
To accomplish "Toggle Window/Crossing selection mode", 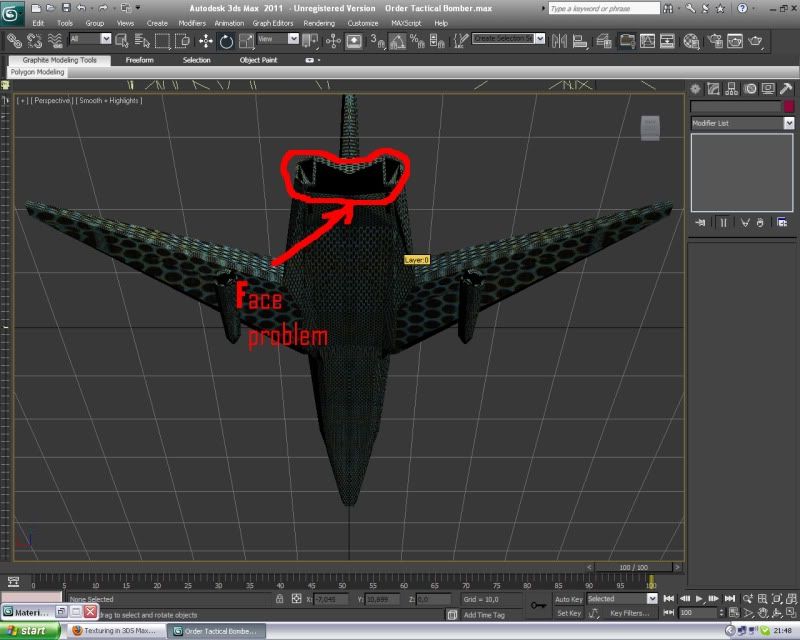I will tap(182, 41).
